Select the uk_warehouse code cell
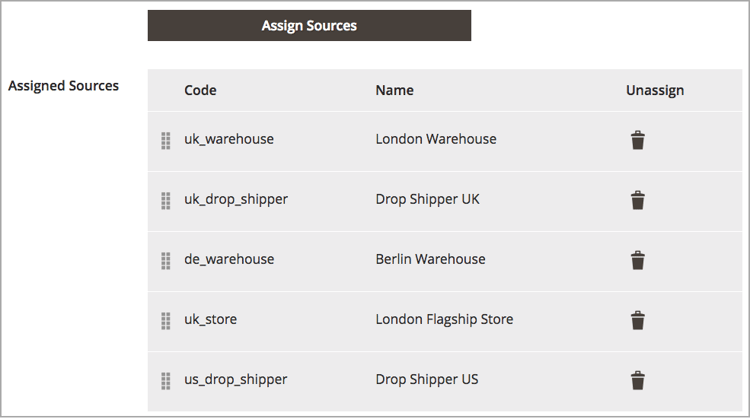The height and width of the screenshot is (419, 750). pos(229,139)
